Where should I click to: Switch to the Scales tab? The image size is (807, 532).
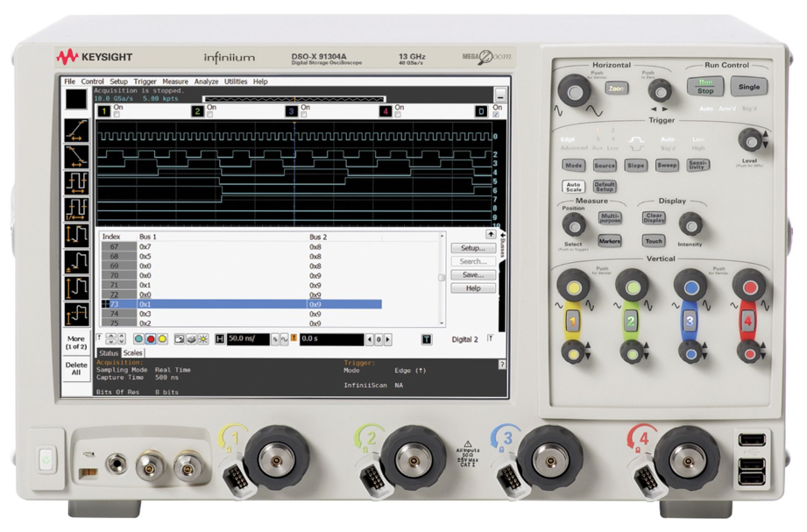point(133,353)
